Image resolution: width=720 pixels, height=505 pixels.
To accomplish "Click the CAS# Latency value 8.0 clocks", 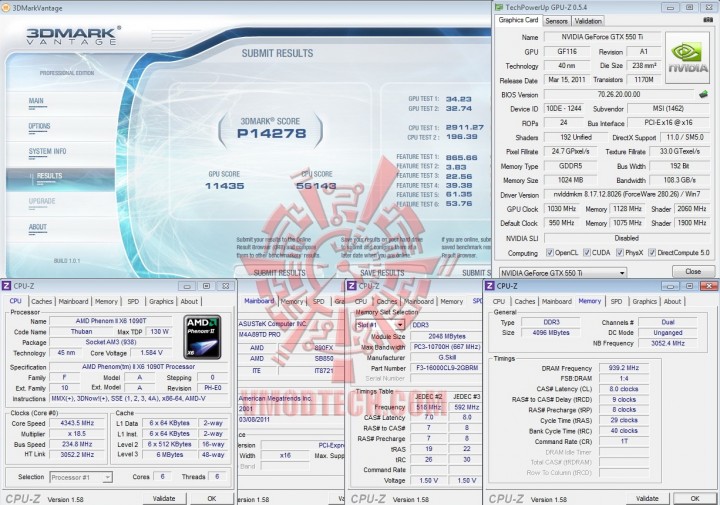I will (x=624, y=389).
